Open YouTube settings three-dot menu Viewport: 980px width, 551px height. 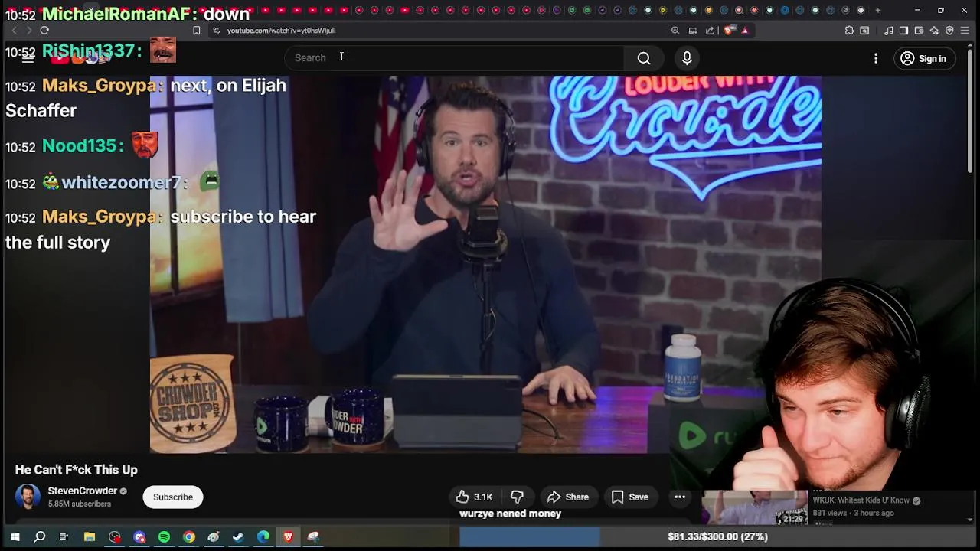point(876,58)
